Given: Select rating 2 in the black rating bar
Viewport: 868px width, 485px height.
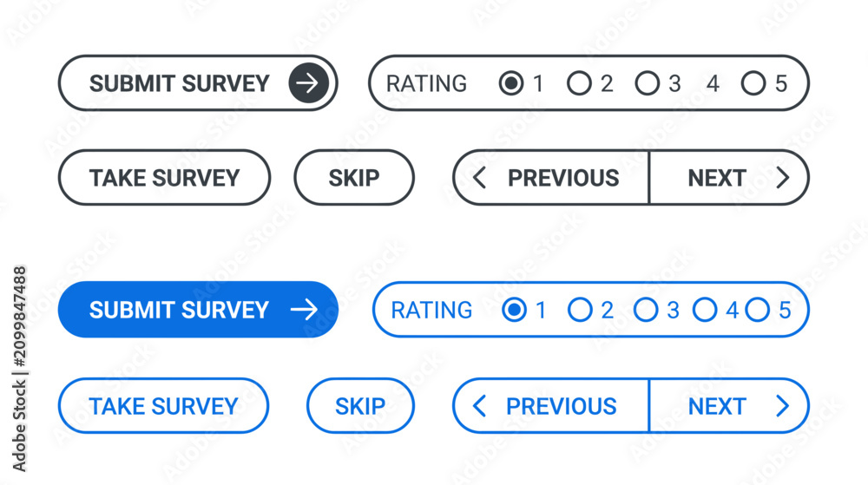Looking at the screenshot, I should pyautogui.click(x=579, y=83).
